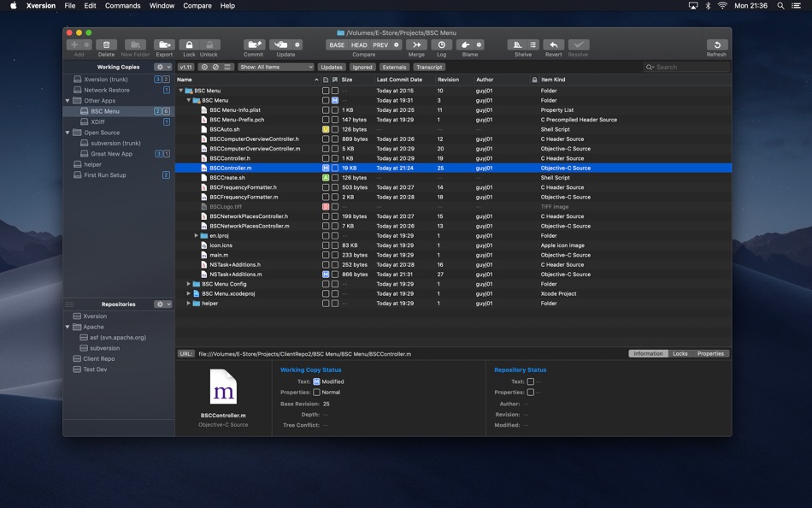Click the Lock toolbar icon

[x=188, y=44]
